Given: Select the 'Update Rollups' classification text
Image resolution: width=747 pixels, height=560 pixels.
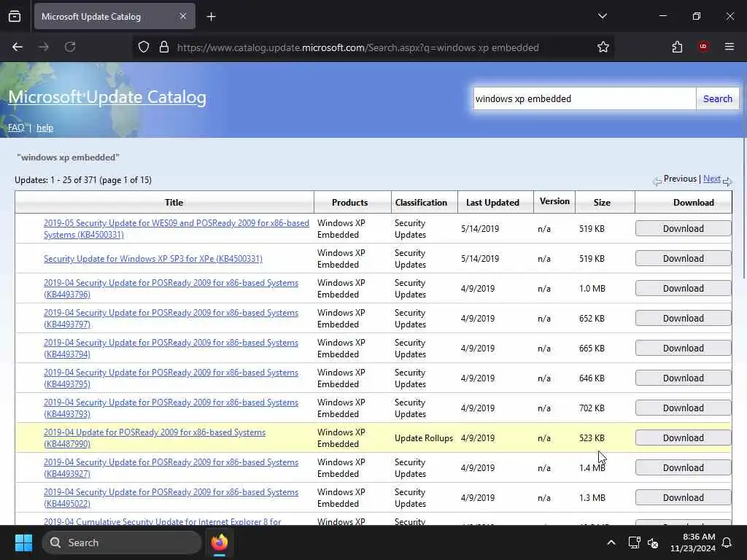Looking at the screenshot, I should [424, 438].
